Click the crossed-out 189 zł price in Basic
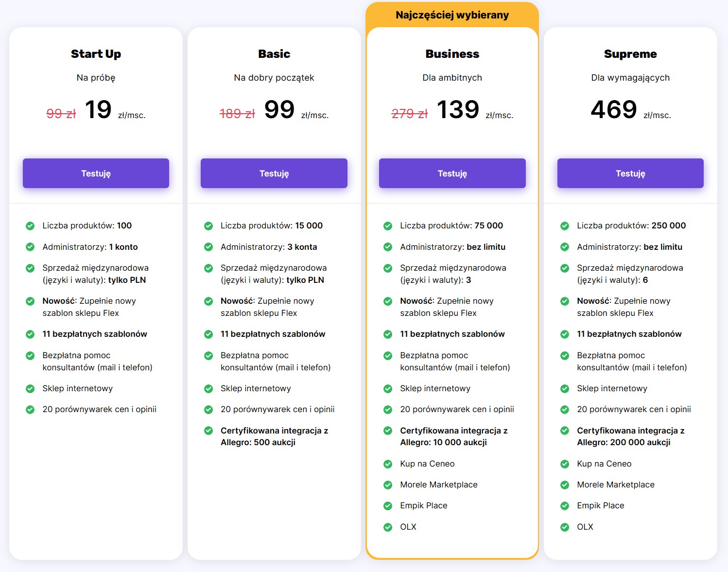 (x=237, y=114)
